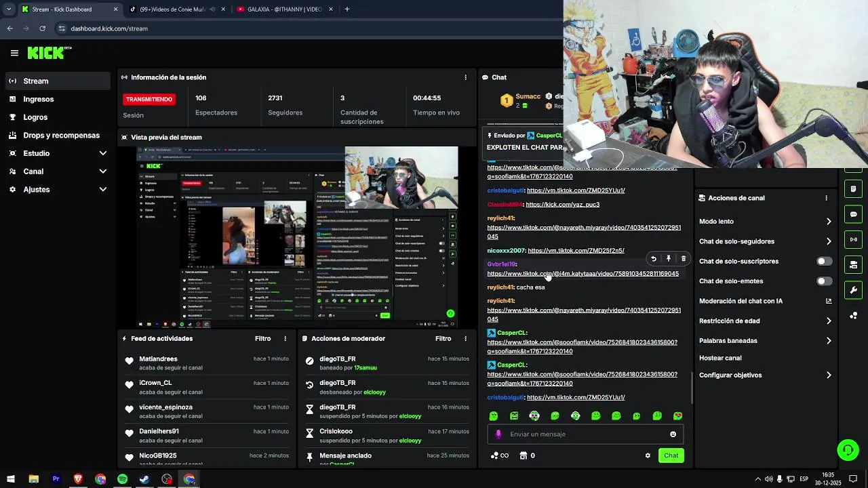Viewport: 868px width, 488px height.
Task: Click green indicator on stream preview
Action: click(x=450, y=313)
